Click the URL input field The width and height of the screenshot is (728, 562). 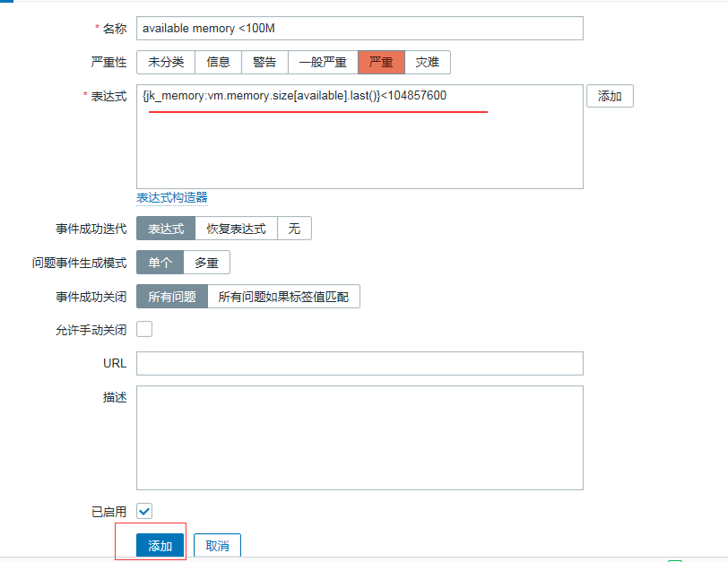point(360,363)
